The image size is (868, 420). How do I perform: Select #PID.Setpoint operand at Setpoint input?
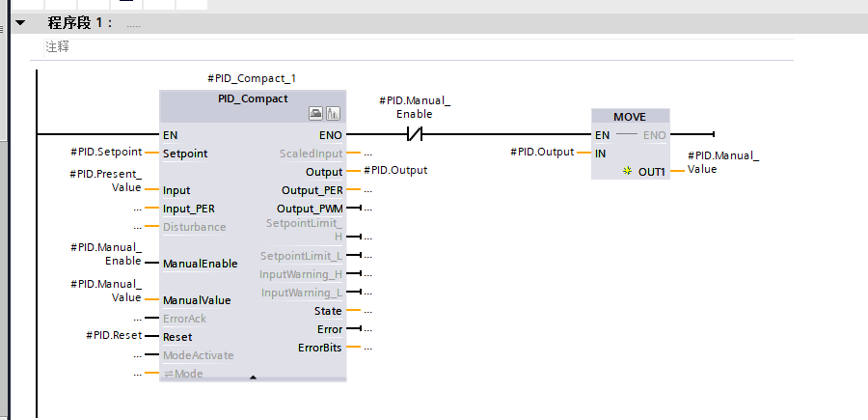point(106,152)
